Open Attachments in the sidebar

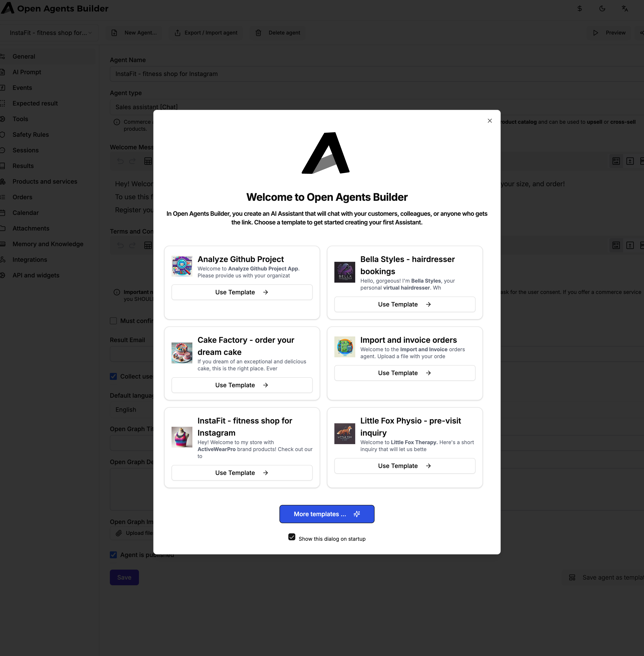(31, 228)
